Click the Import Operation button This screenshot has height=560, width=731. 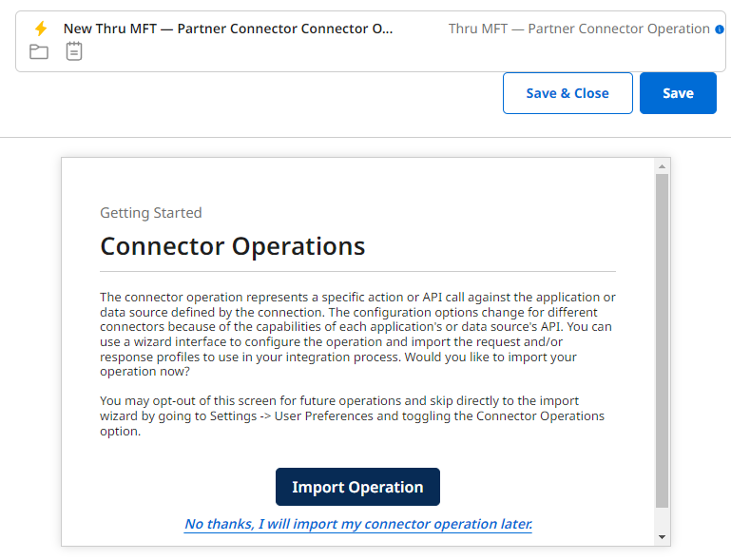(x=357, y=487)
